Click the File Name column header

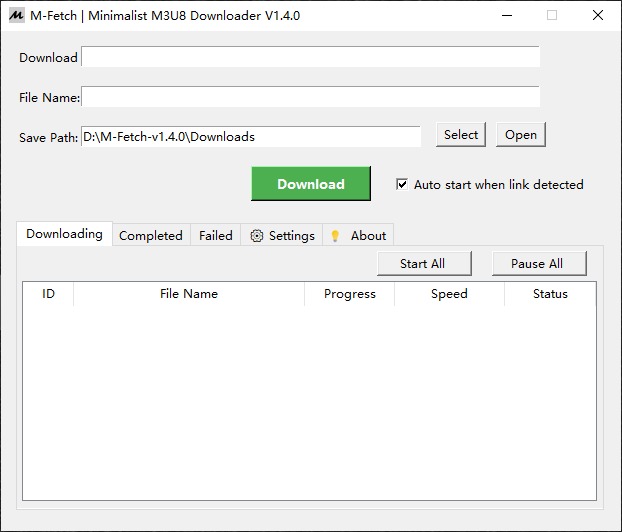(x=189, y=294)
